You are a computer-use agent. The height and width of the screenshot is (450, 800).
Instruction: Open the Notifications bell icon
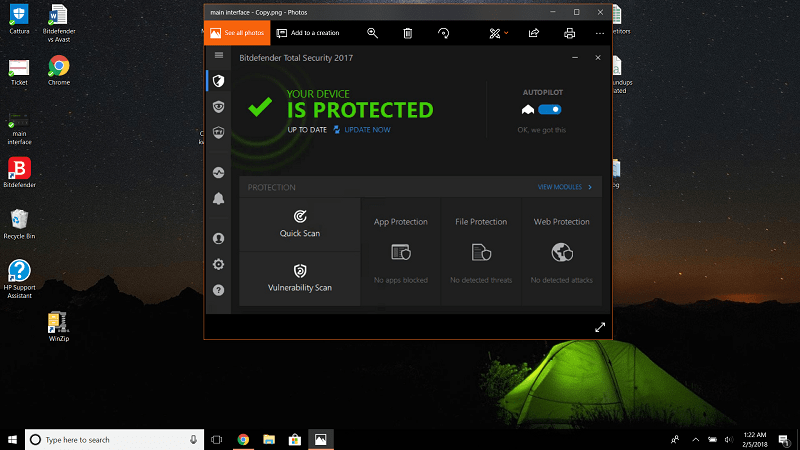[218, 198]
